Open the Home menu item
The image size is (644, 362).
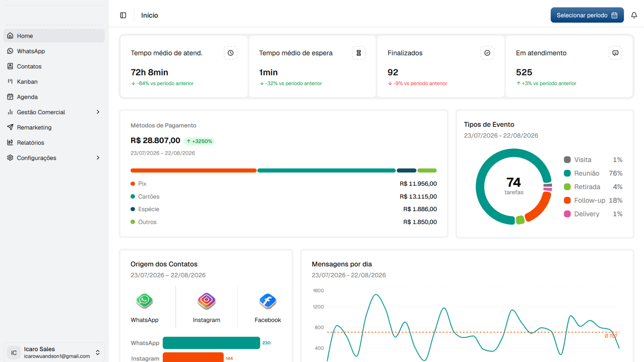pyautogui.click(x=54, y=36)
